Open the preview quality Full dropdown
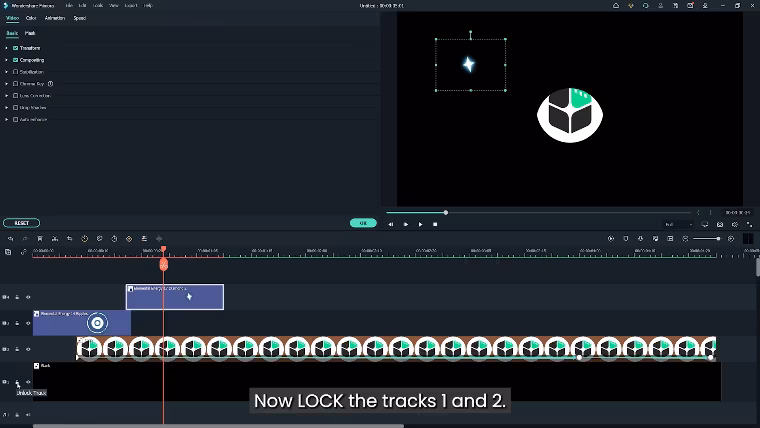The height and width of the screenshot is (428, 760). point(678,224)
